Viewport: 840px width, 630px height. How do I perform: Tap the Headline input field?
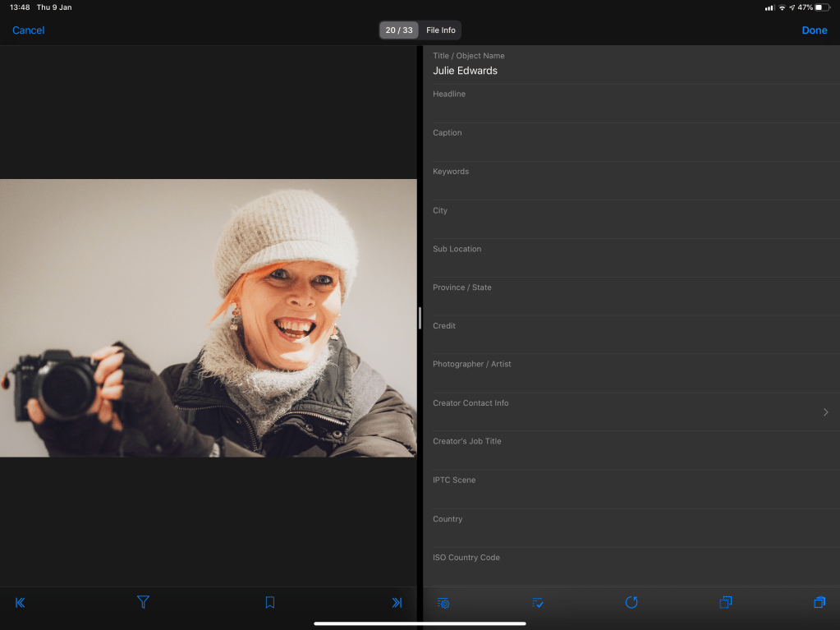(631, 109)
